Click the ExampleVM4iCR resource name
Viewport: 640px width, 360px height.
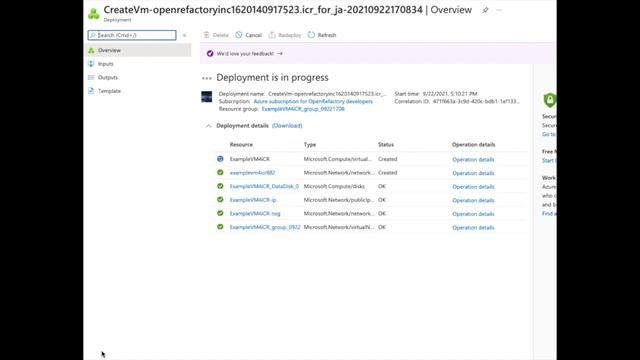coord(249,159)
